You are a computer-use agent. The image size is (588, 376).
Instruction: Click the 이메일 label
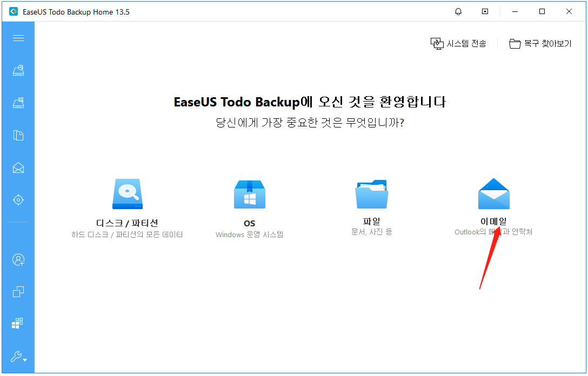[x=493, y=221]
